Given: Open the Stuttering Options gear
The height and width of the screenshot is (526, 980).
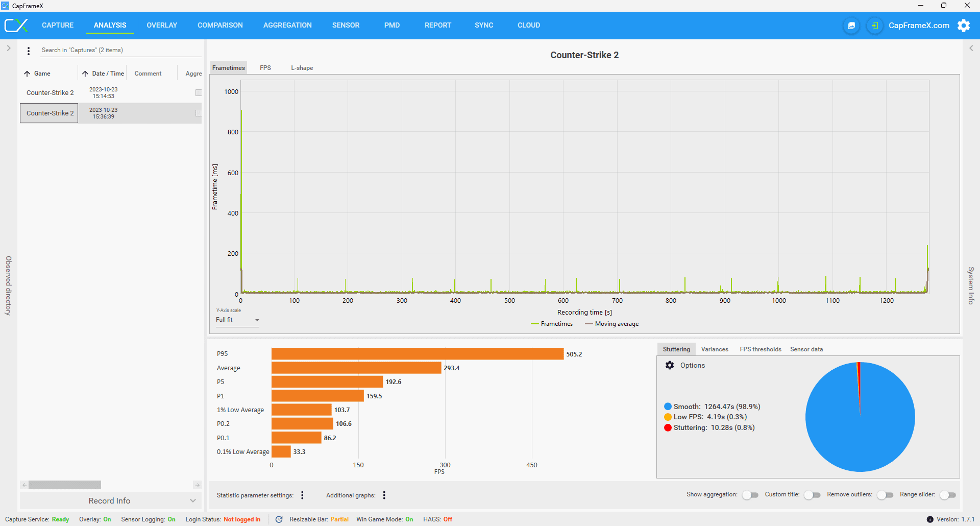Looking at the screenshot, I should 670,365.
